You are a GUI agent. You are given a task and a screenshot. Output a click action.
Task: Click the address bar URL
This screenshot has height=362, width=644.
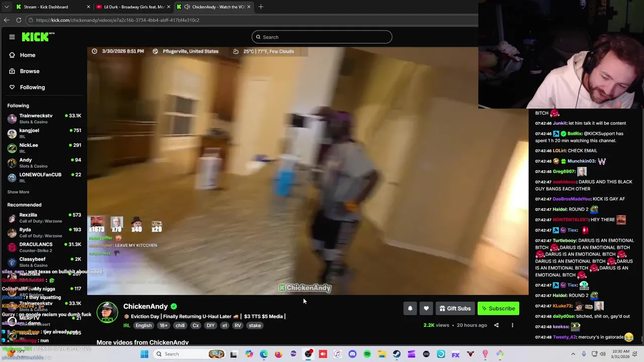point(118,20)
